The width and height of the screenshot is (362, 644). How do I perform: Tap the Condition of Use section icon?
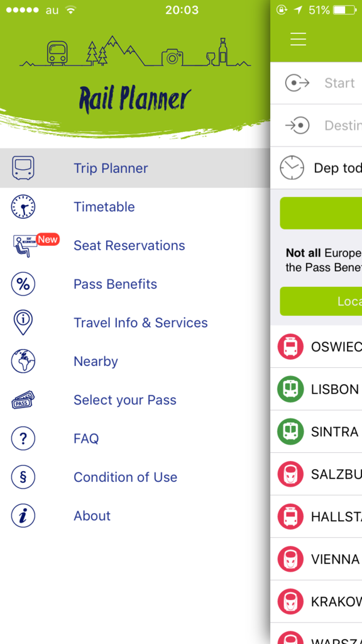pos(23,477)
